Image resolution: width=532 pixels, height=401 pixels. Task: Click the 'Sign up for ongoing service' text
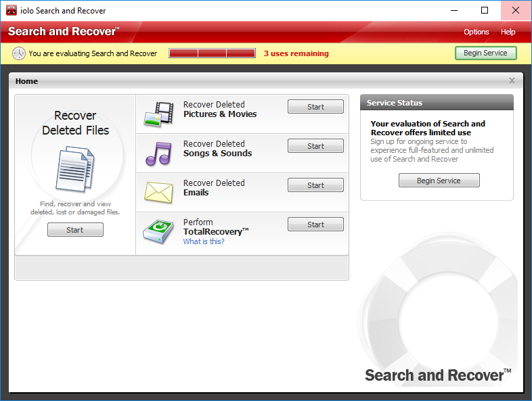(x=432, y=150)
